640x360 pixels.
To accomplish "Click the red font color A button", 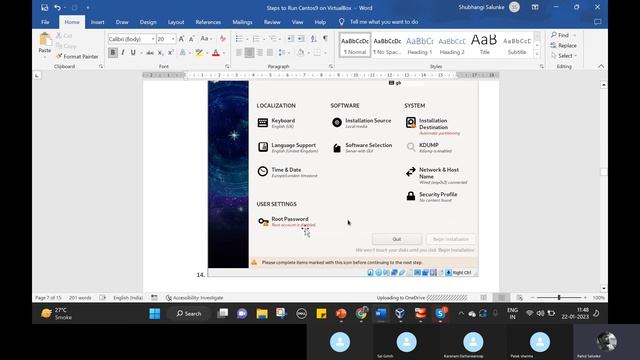I will tap(216, 53).
